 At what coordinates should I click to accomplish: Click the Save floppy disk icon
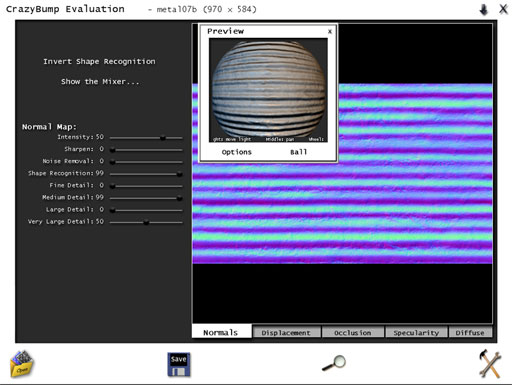pyautogui.click(x=179, y=364)
